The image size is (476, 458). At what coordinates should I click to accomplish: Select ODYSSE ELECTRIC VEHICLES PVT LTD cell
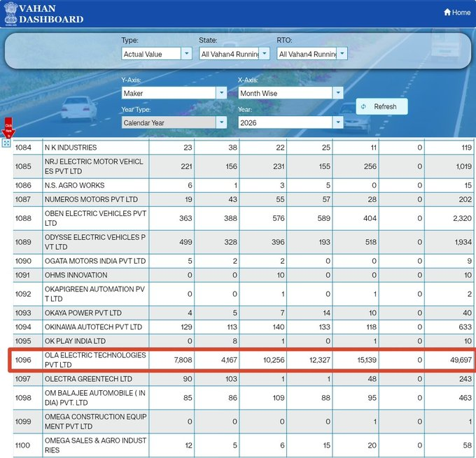tap(96, 242)
